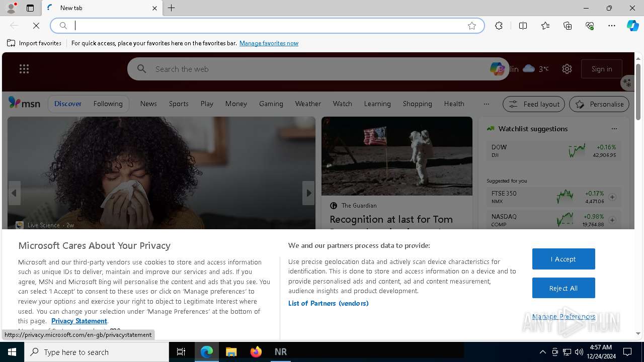Click the page vertical scrollbar
Viewport: 644px width, 362px height.
tap(638, 92)
